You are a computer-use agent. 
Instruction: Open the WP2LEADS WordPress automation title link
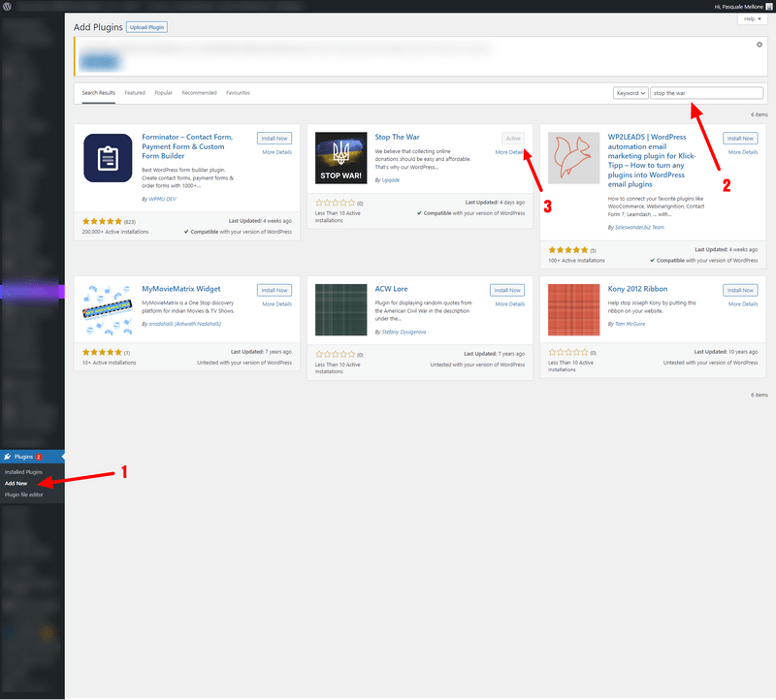click(x=651, y=160)
